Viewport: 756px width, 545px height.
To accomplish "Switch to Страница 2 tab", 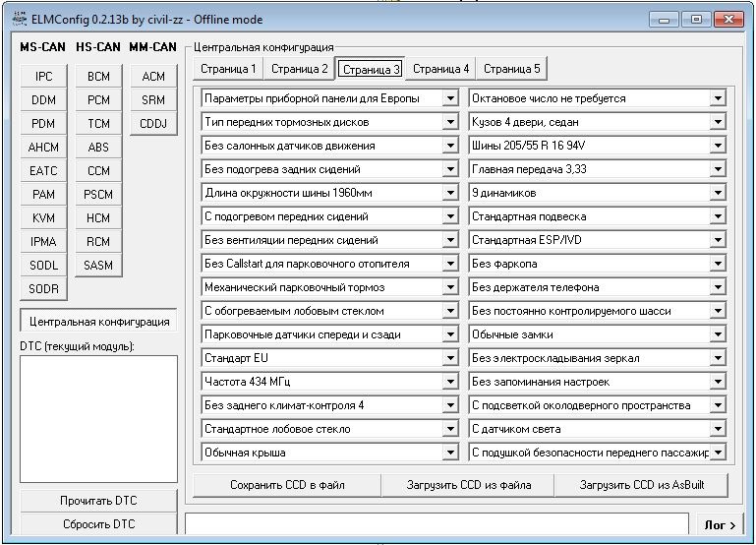I will pyautogui.click(x=299, y=69).
